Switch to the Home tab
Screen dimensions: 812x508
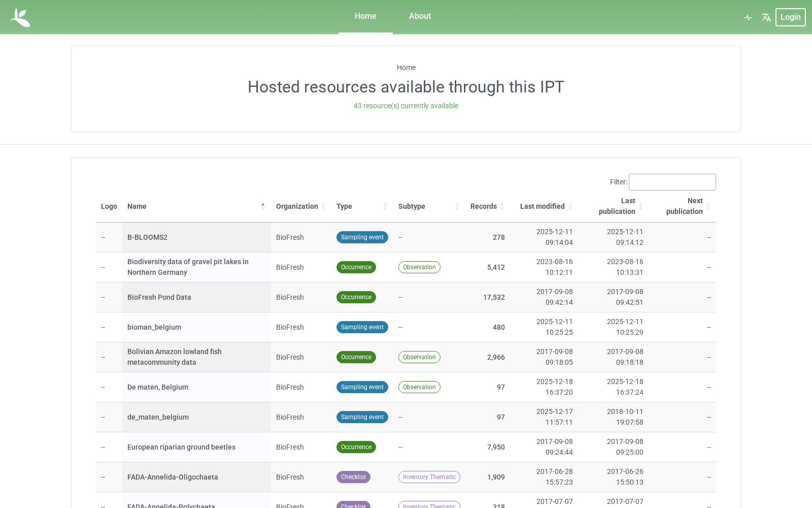(365, 16)
